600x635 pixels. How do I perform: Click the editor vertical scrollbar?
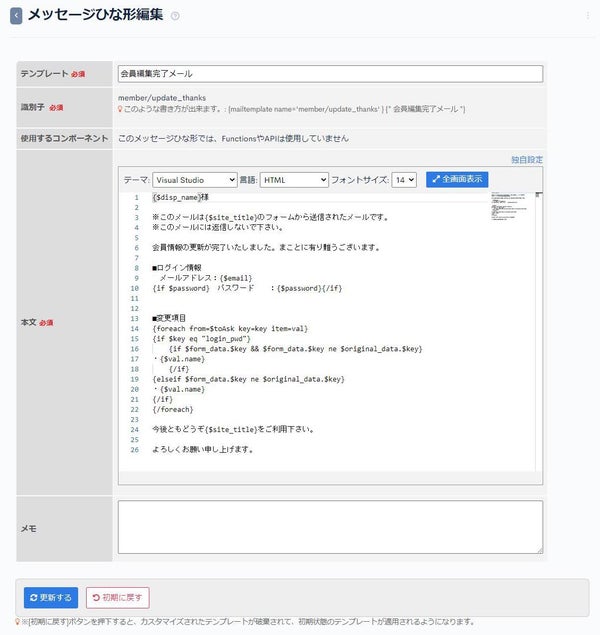point(538,331)
